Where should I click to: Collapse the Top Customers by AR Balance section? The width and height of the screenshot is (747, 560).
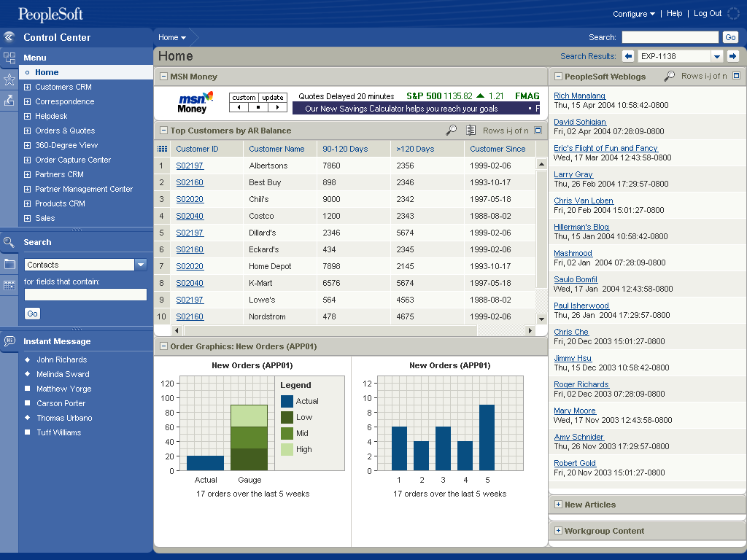point(163,131)
